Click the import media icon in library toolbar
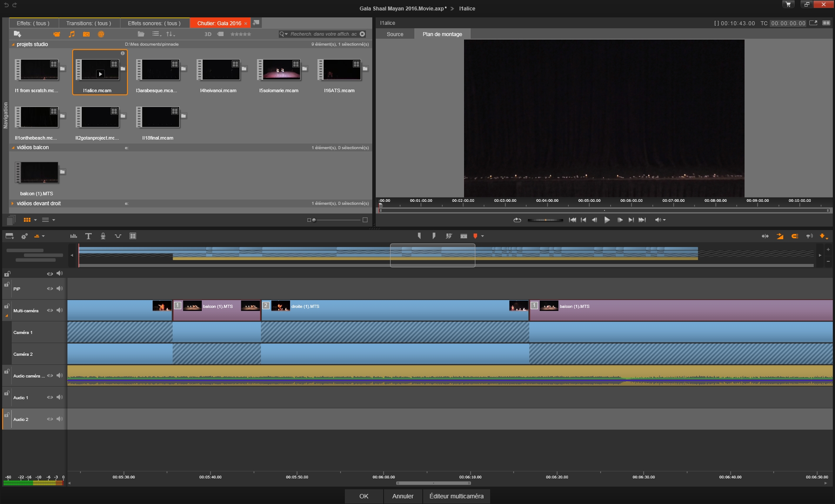835x504 pixels. click(x=17, y=34)
